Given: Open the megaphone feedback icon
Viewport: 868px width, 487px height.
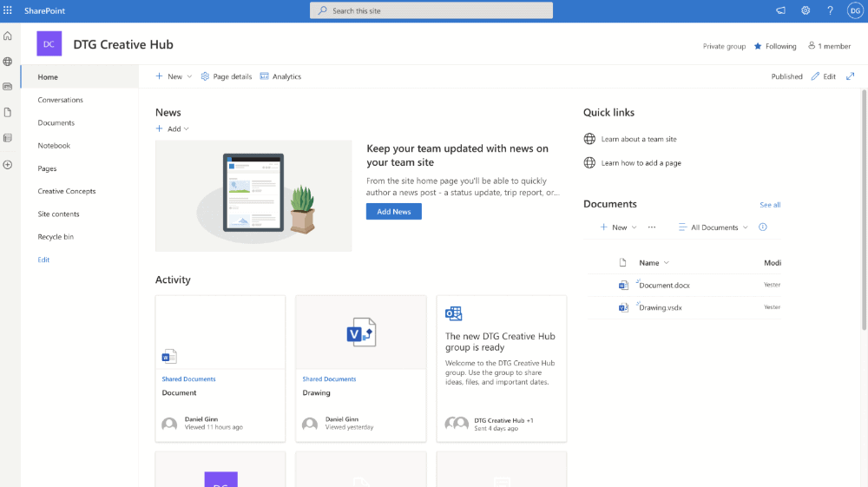Looking at the screenshot, I should [780, 10].
